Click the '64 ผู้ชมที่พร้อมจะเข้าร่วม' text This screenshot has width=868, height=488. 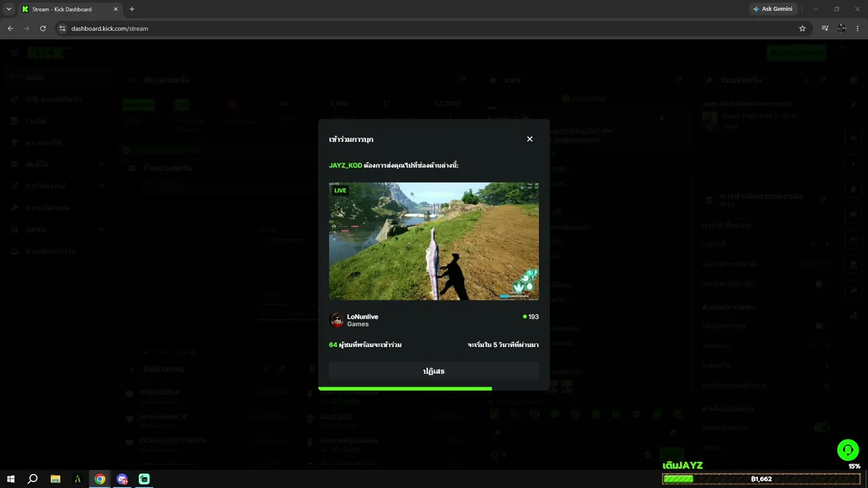[x=366, y=345]
